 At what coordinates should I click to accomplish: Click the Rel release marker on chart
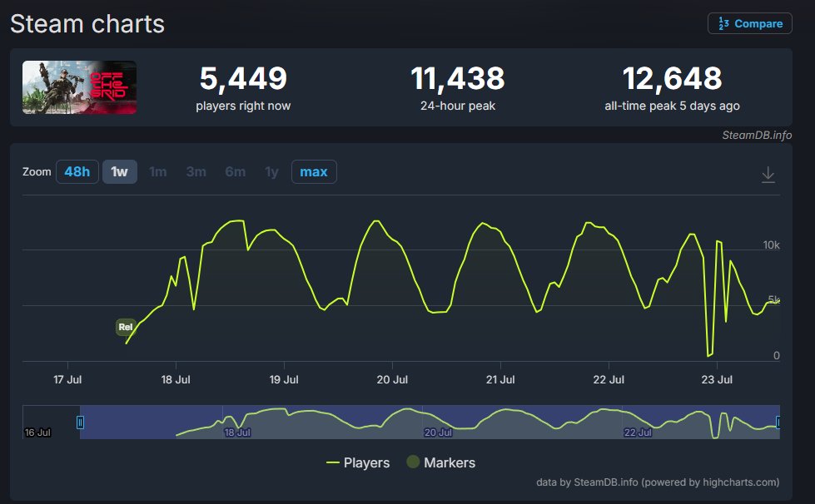click(125, 327)
